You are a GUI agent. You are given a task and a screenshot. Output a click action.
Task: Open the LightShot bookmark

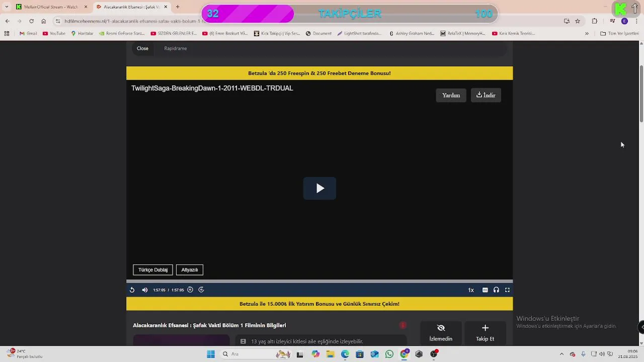359,34
